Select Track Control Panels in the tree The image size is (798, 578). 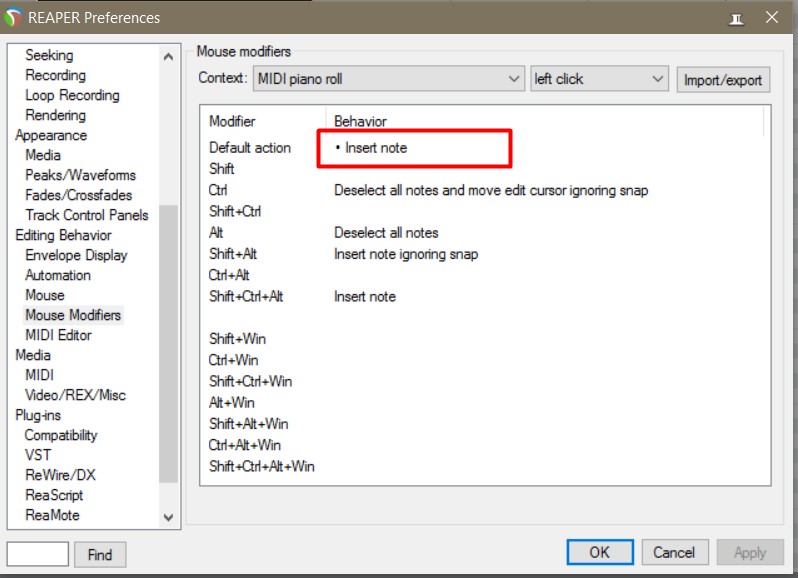87,215
